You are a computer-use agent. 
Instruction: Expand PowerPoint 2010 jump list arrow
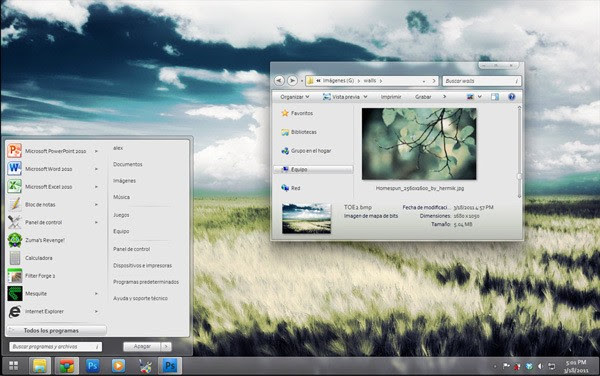(x=96, y=151)
